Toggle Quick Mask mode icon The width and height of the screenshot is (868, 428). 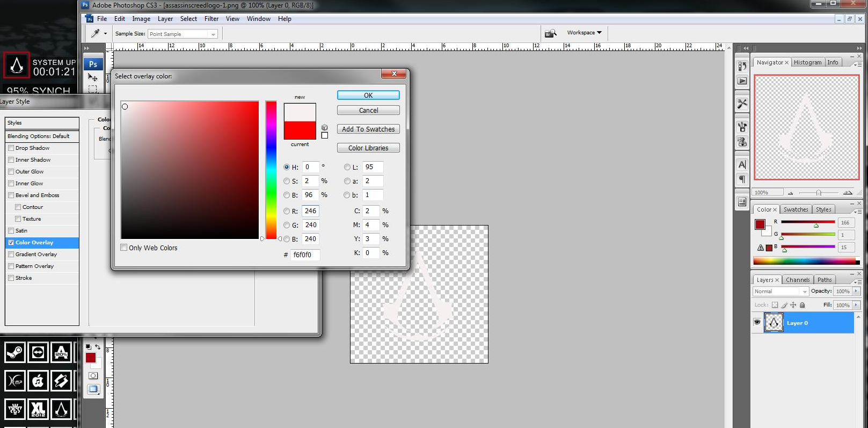[x=93, y=376]
